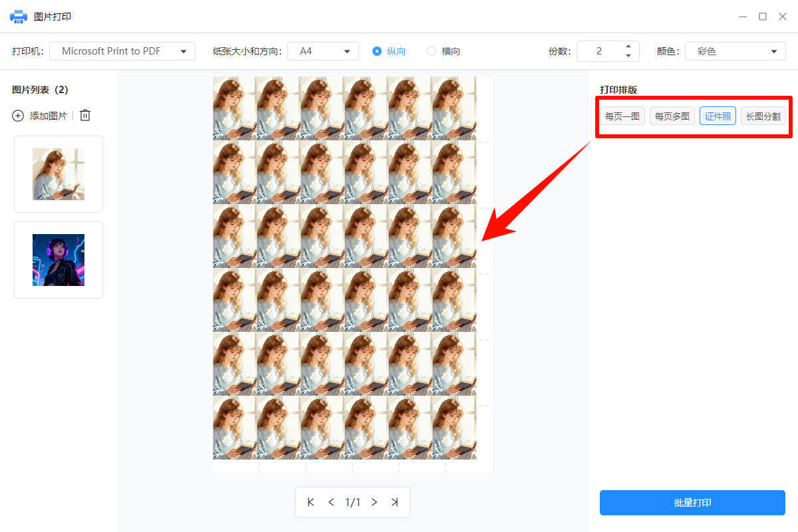Select the 每页多图 layout button
The width and height of the screenshot is (798, 532).
(672, 115)
